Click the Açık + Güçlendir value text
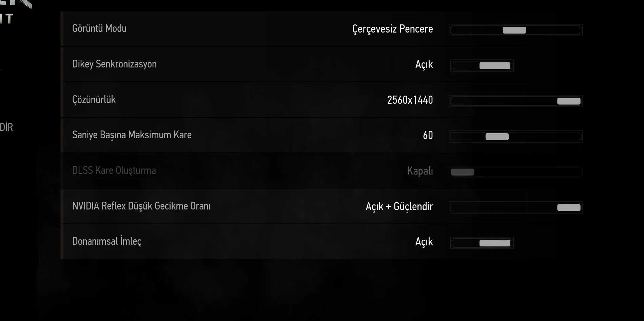Screen dimensions: 644x321 (x=399, y=206)
